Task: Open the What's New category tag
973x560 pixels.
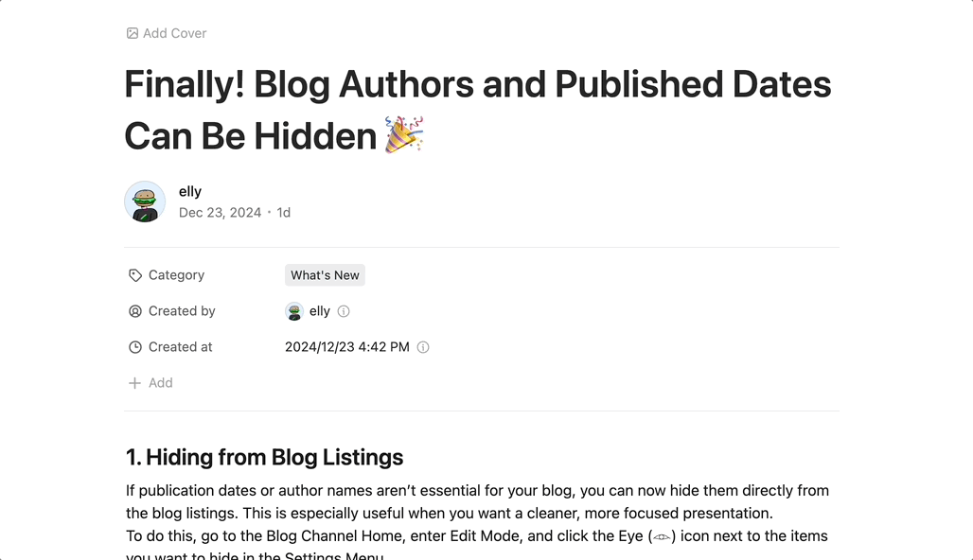Action: click(x=325, y=275)
